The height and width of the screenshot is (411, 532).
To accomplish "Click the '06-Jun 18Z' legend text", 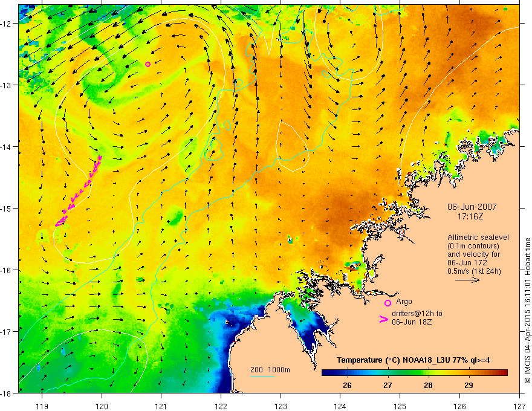I will pos(412,322).
